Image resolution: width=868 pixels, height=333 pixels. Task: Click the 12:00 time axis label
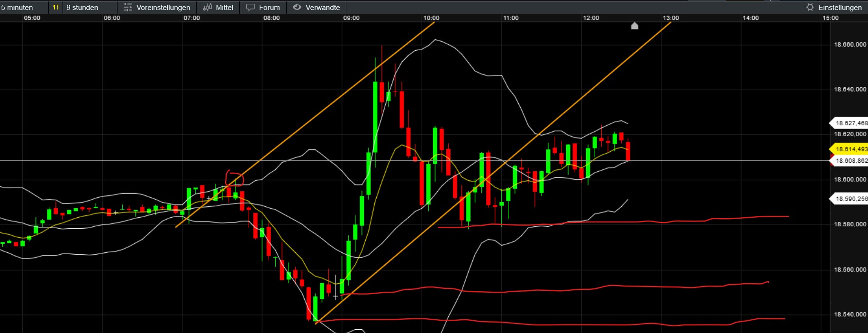click(x=591, y=18)
